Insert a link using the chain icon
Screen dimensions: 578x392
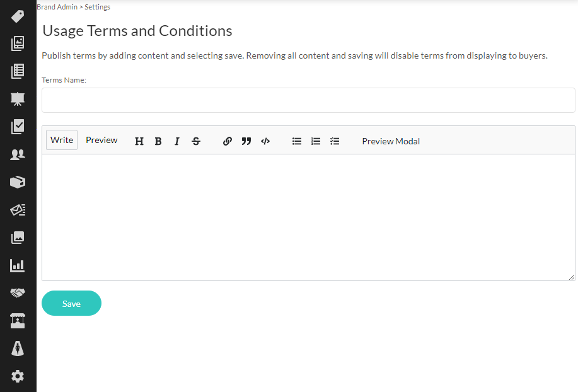[x=228, y=141]
